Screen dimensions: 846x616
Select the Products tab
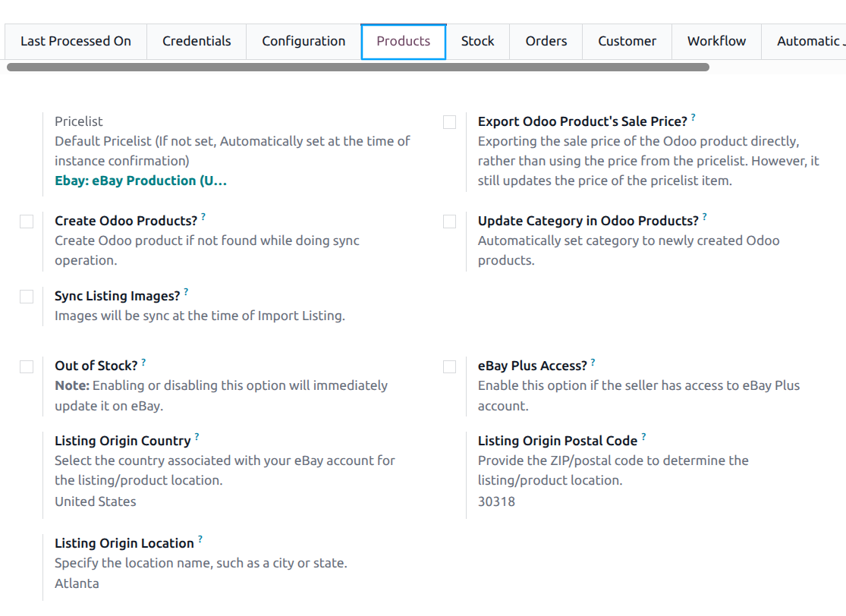click(404, 42)
